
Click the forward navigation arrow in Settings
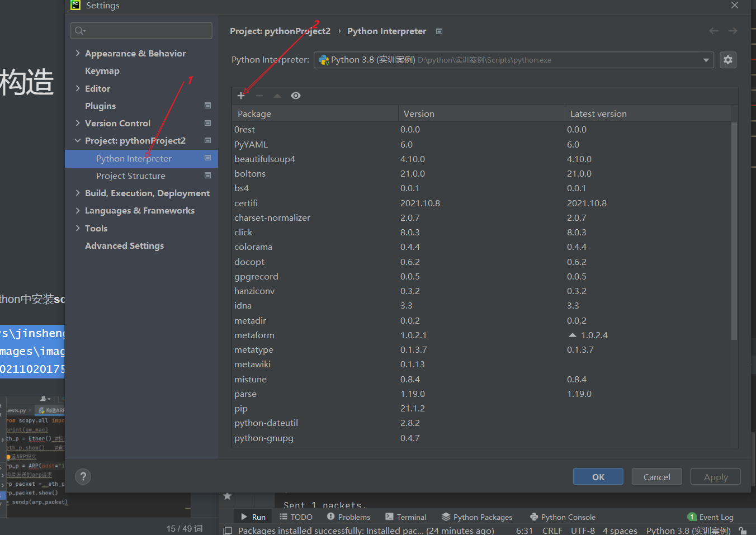(x=733, y=31)
